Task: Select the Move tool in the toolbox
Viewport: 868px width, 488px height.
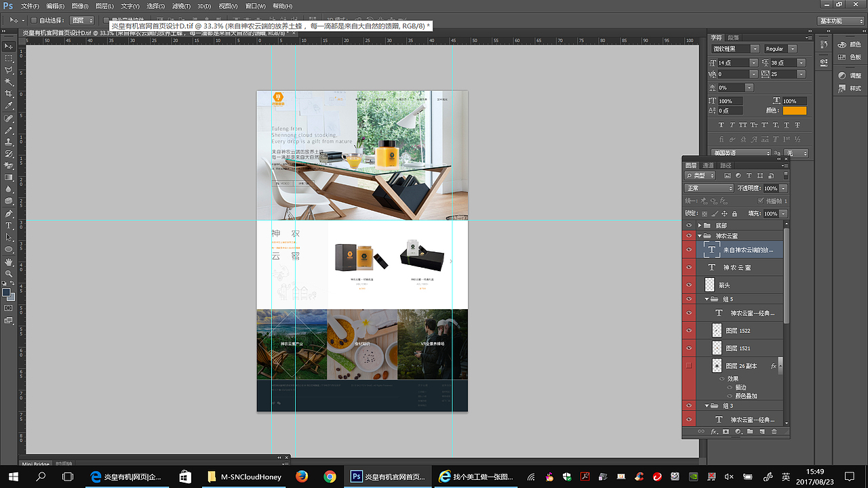Action: 9,46
